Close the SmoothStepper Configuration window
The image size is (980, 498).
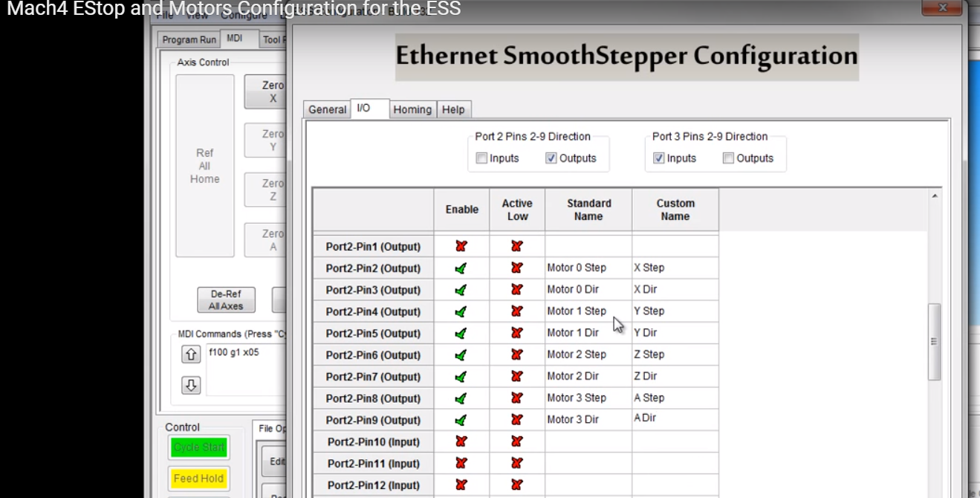(x=942, y=8)
